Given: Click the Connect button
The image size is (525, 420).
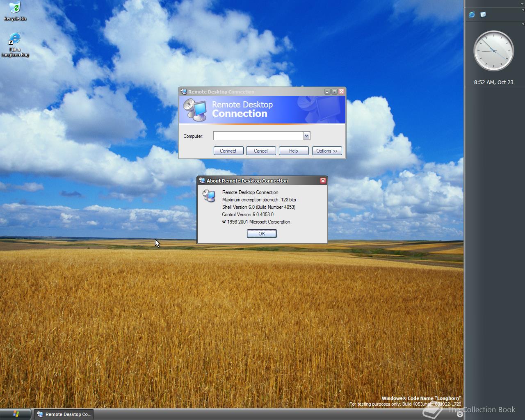Looking at the screenshot, I should 228,151.
